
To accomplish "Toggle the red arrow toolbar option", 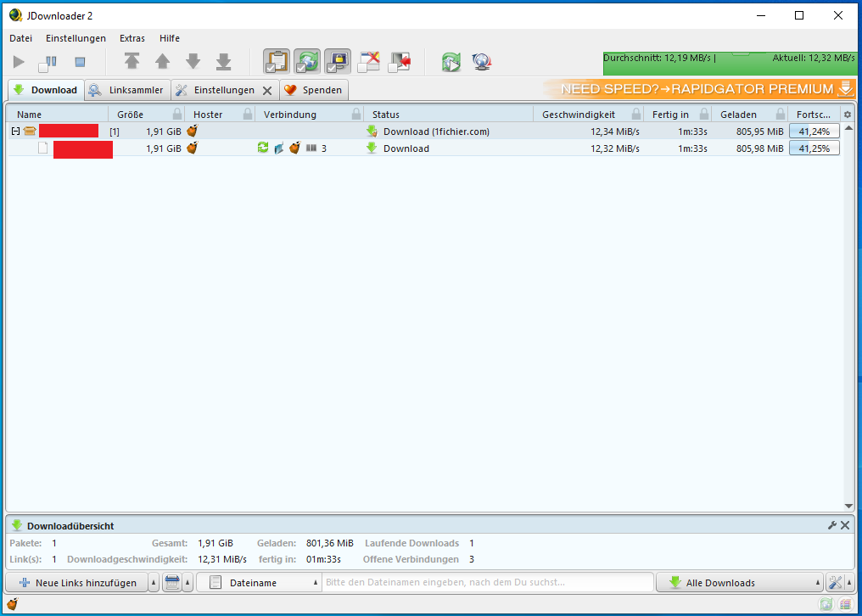I will tap(400, 62).
